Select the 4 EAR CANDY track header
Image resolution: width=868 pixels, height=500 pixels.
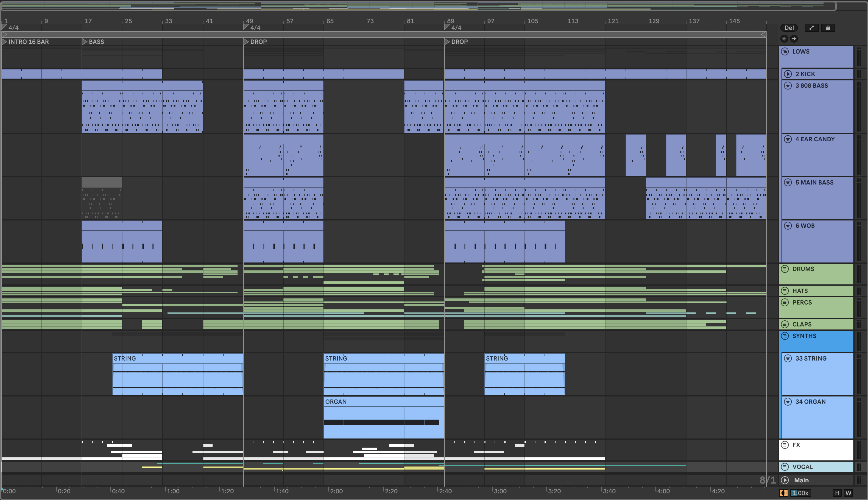coord(817,155)
